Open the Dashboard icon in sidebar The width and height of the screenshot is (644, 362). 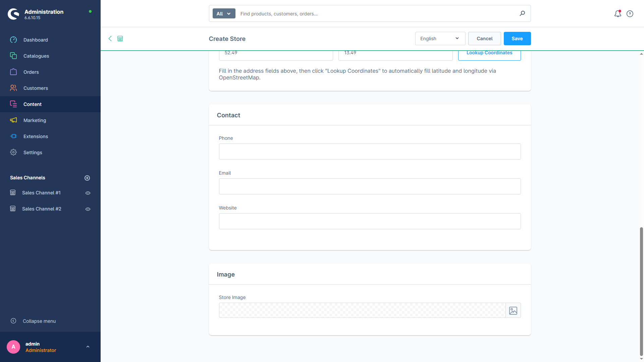[13, 40]
